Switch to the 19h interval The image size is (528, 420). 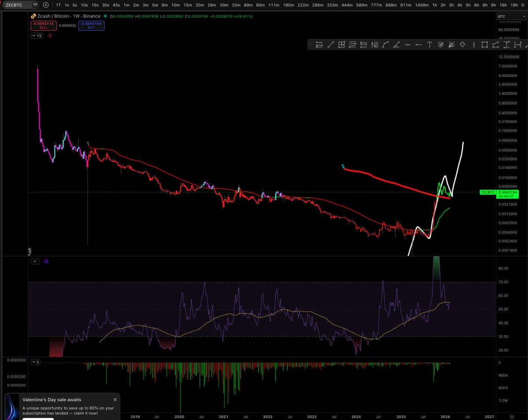[514, 5]
